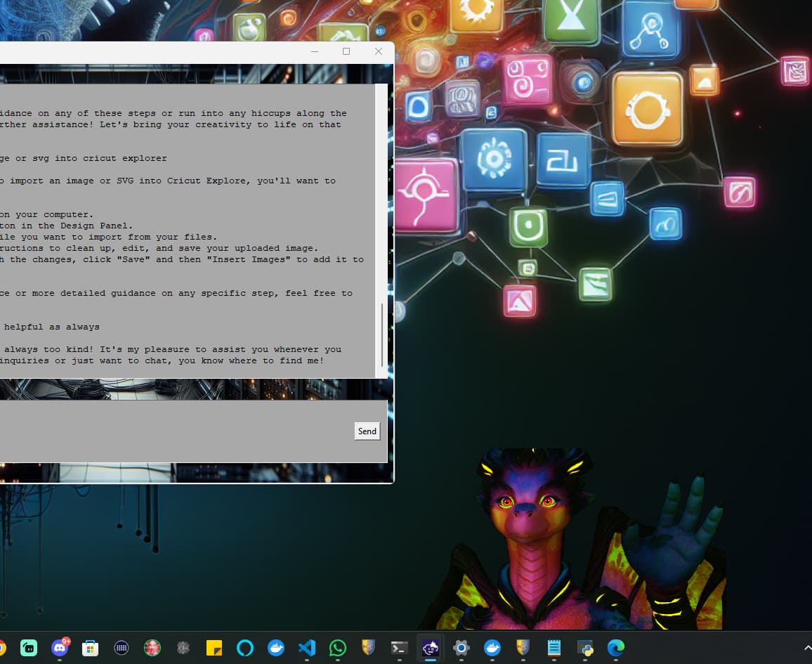Click the text "svg into cricut explorer"
The image size is (812, 664).
point(100,159)
